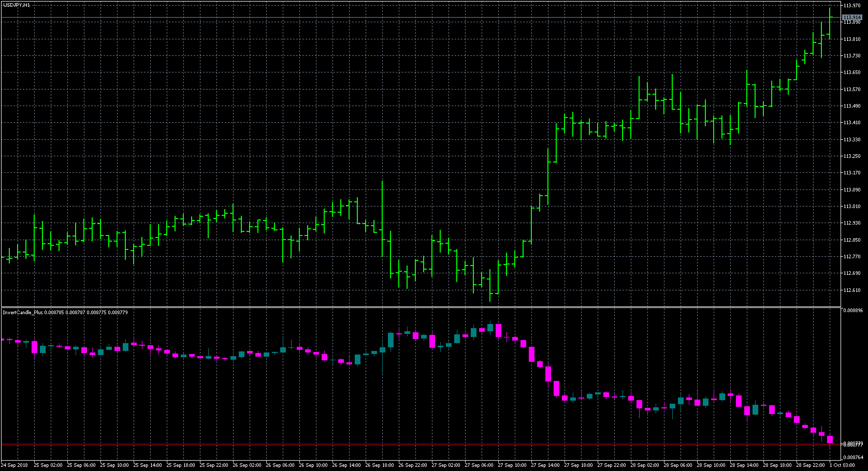Viewport: 868px width, 471px height.
Task: Click the gray current price line
Action: click(x=414, y=18)
